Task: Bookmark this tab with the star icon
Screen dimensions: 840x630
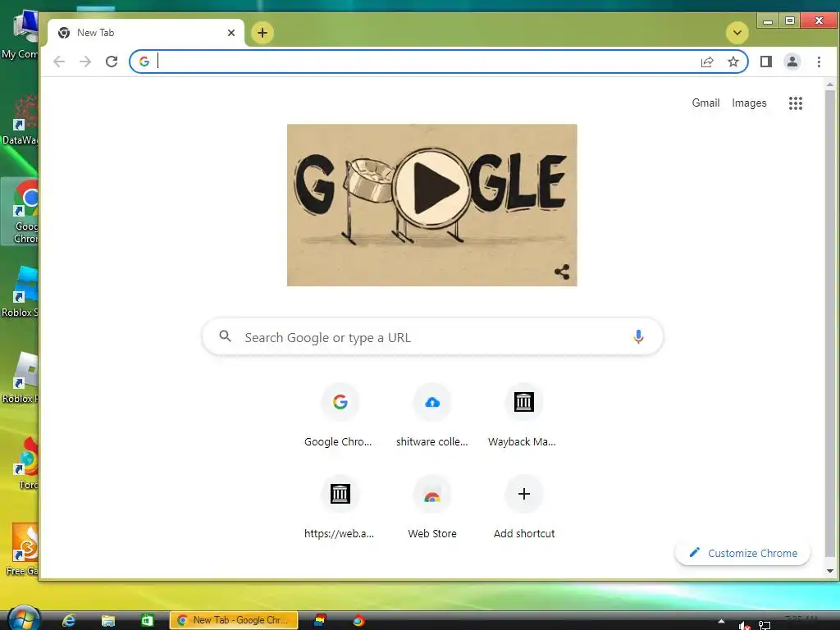Action: (x=733, y=62)
